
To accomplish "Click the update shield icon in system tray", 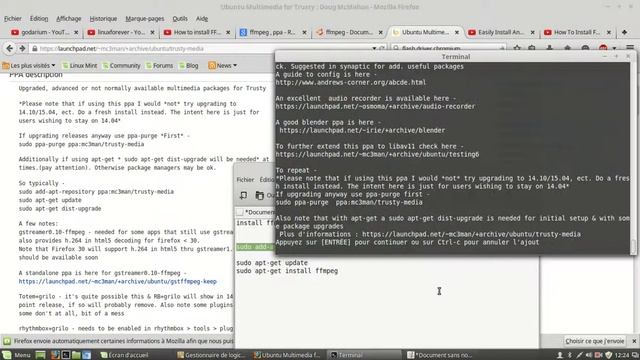I will click(x=609, y=355).
